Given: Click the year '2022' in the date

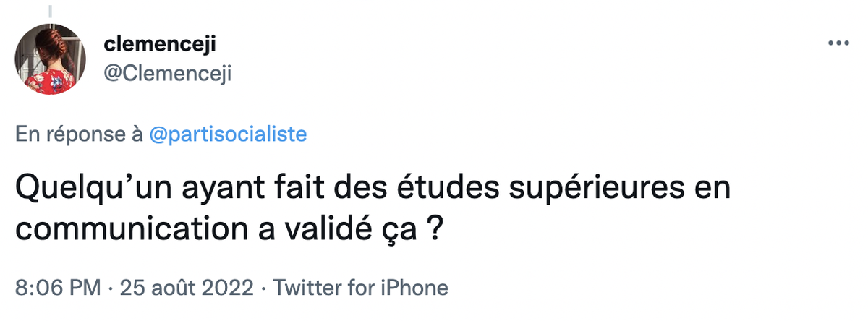Looking at the screenshot, I should (227, 288).
